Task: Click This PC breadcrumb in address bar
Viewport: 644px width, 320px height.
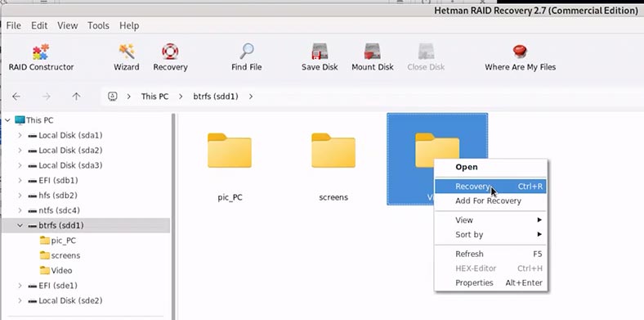Action: coord(154,97)
